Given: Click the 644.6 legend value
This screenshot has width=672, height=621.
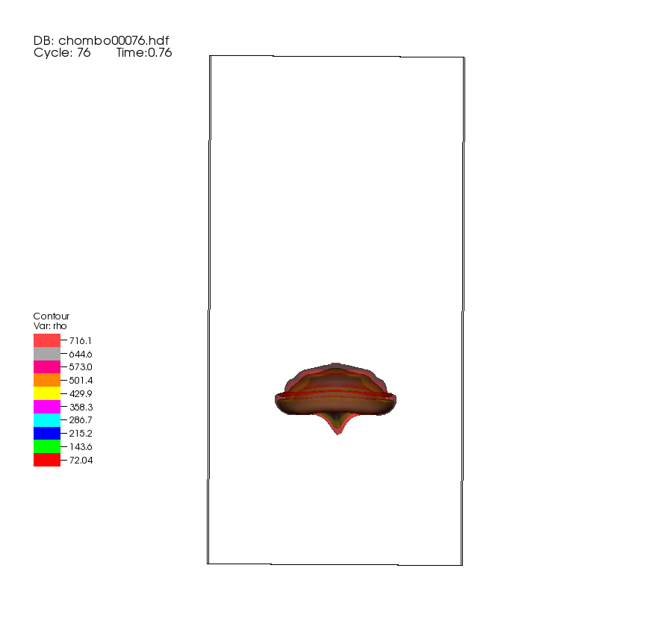Looking at the screenshot, I should tap(81, 355).
